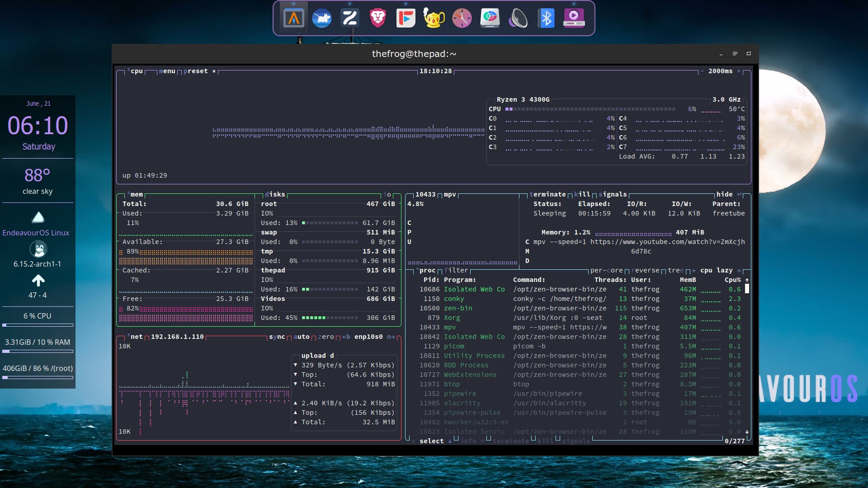This screenshot has width=868, height=488.
Task: Open the purple media player dock icon
Action: click(x=574, y=18)
